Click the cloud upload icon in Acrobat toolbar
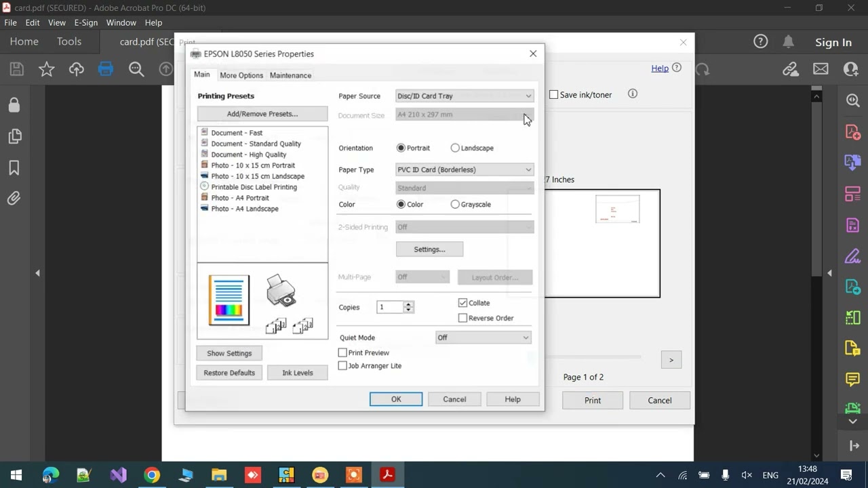 tap(76, 69)
